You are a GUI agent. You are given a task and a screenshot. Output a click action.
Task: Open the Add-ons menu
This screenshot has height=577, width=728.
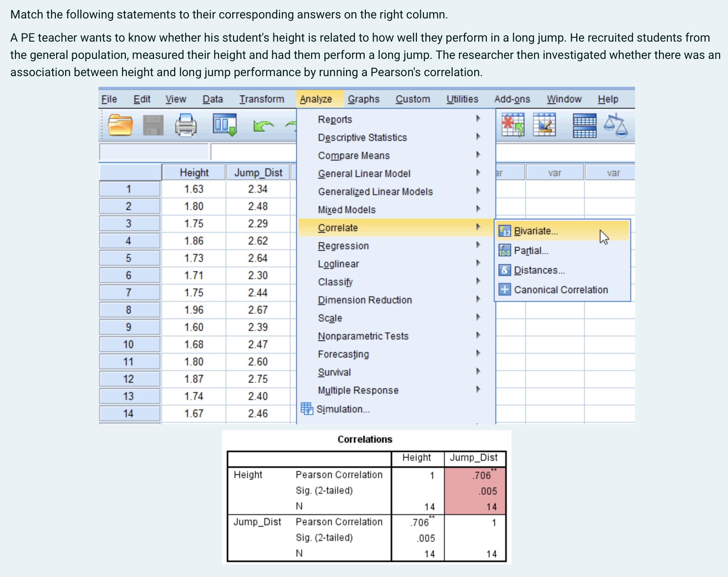coord(512,99)
